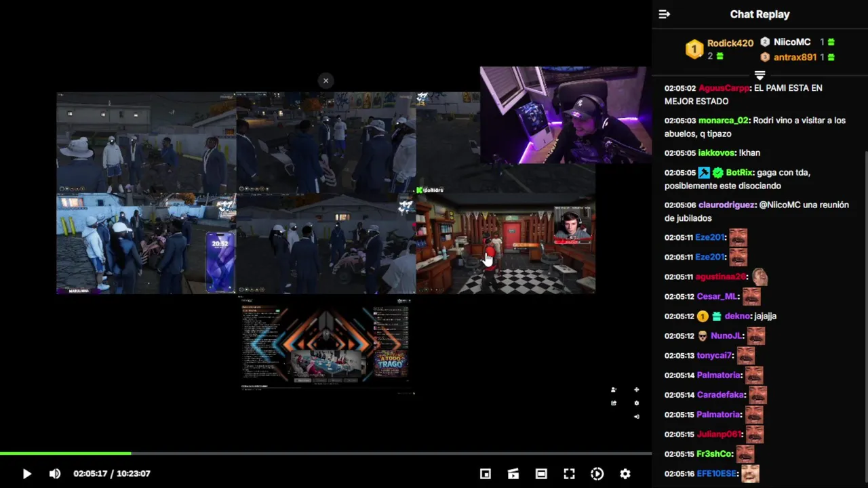
Task: Click username dekno in chat
Action: 736,317
